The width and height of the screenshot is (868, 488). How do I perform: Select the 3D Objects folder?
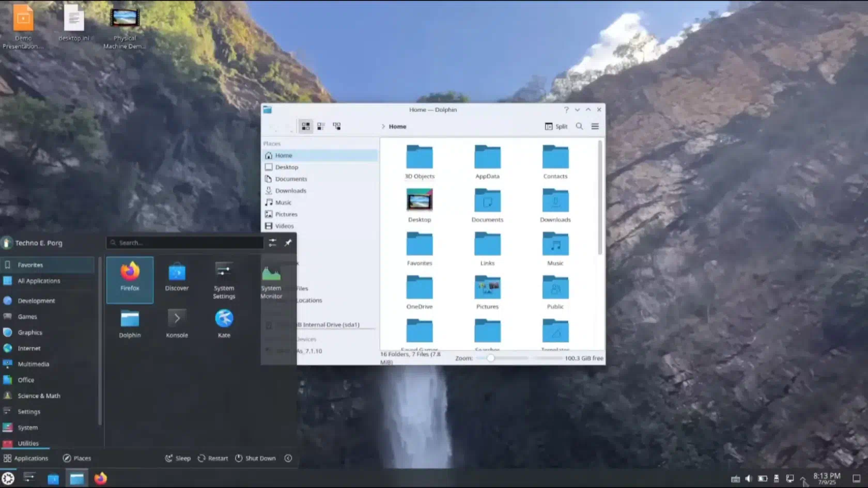(x=420, y=162)
